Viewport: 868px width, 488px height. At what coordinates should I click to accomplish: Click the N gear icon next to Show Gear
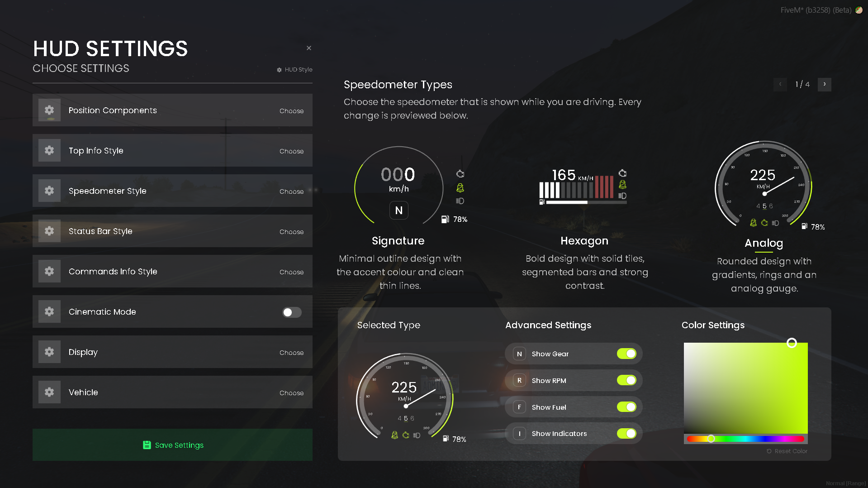point(519,354)
